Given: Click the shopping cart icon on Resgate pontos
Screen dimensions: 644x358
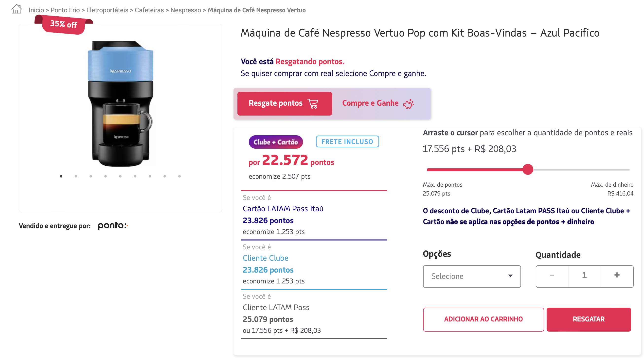Looking at the screenshot, I should 313,103.
